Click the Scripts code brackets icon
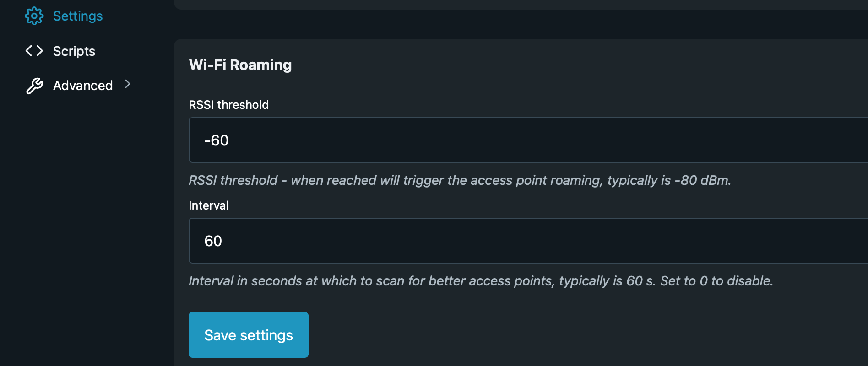The width and height of the screenshot is (868, 366). (34, 51)
